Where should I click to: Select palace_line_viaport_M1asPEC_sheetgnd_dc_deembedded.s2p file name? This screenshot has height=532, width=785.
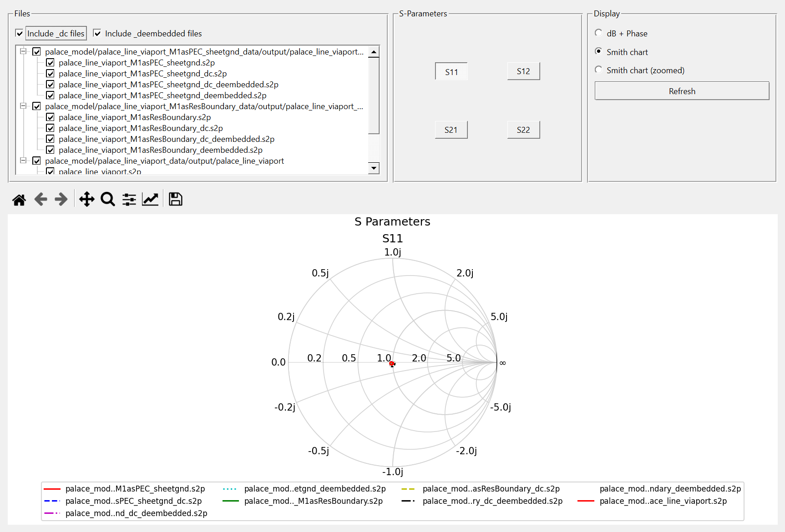click(168, 85)
